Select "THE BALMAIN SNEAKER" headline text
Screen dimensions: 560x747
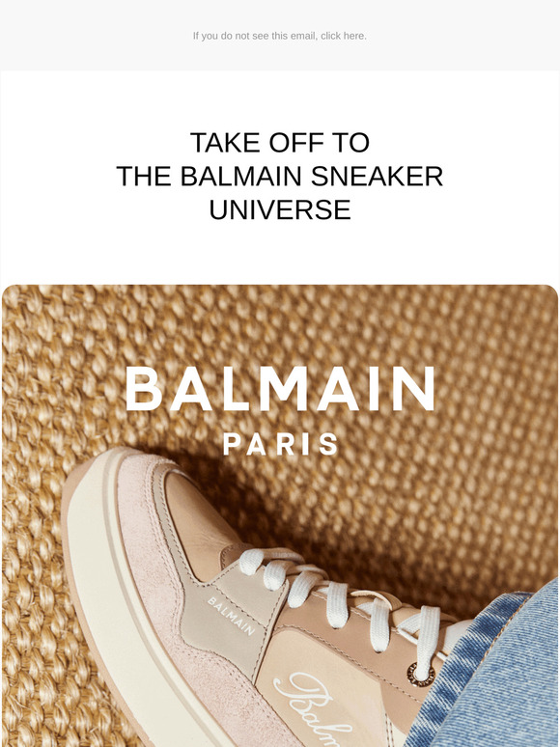coord(280,176)
